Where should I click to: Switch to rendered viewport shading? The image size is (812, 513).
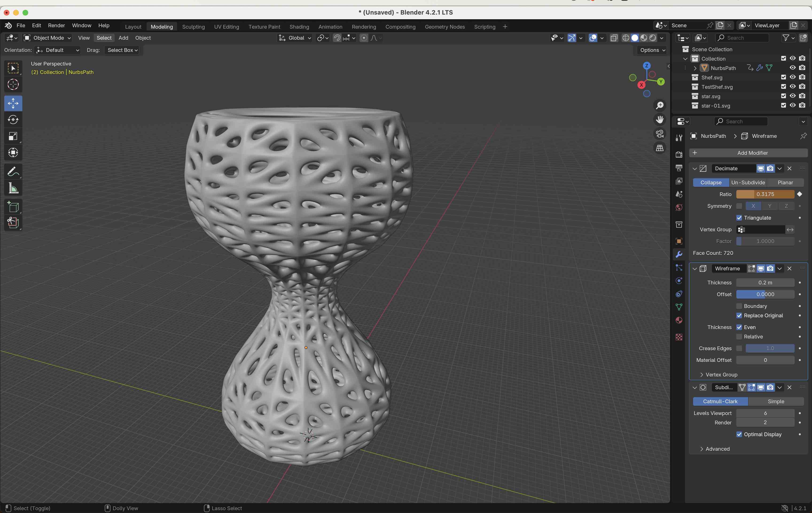pyautogui.click(x=653, y=38)
